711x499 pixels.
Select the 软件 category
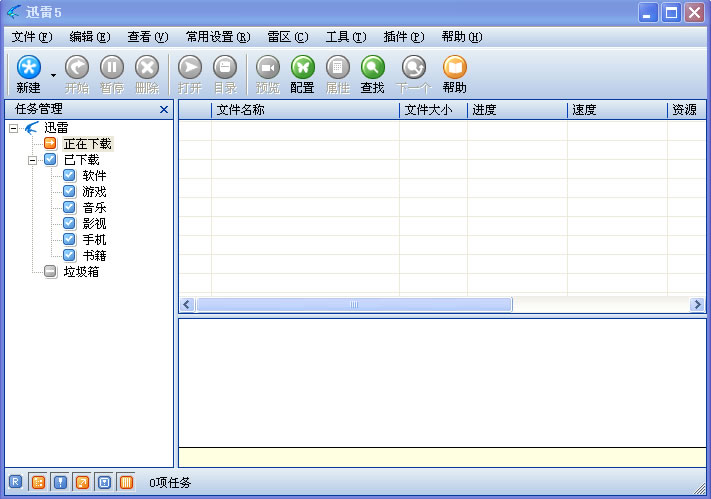[94, 176]
